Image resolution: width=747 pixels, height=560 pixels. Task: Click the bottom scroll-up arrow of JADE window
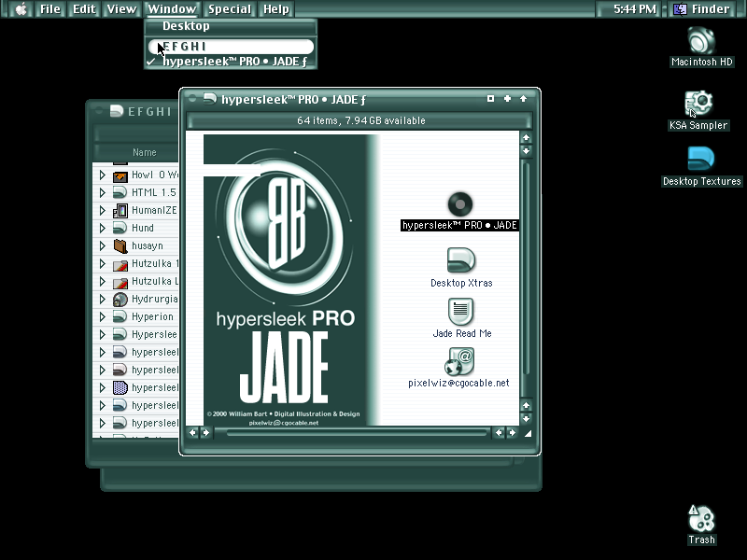tap(526, 406)
